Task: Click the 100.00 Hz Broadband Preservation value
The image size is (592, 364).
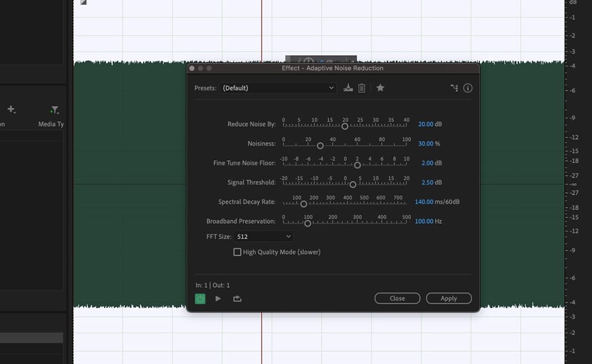Action: tap(424, 221)
